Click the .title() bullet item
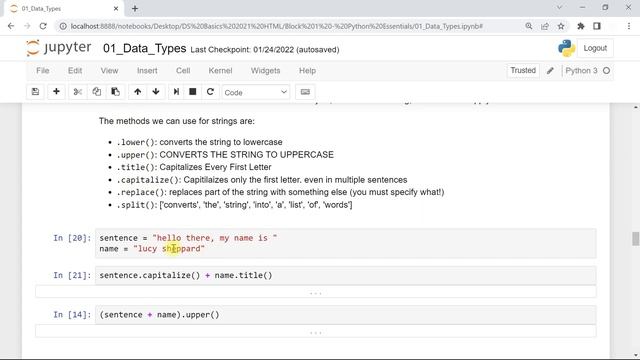 (194, 167)
